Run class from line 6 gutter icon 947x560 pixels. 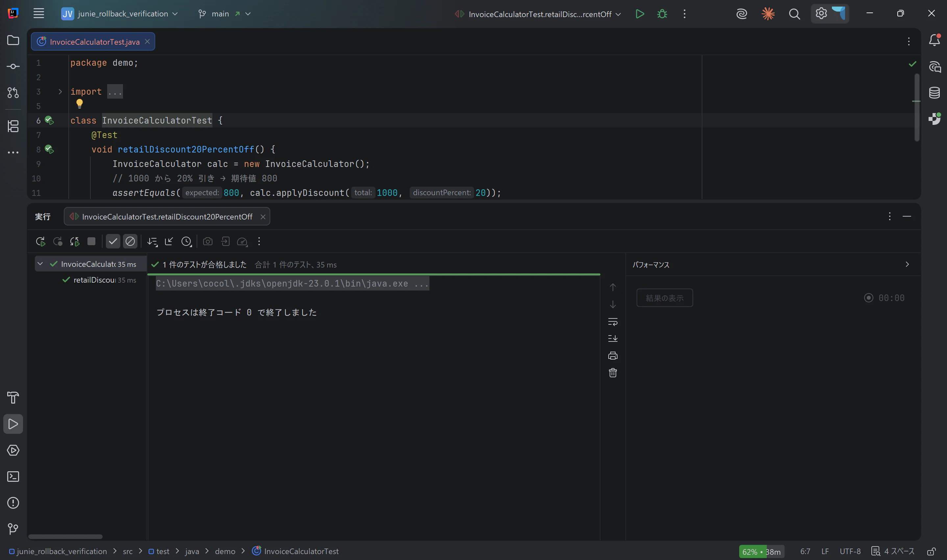pos(49,120)
